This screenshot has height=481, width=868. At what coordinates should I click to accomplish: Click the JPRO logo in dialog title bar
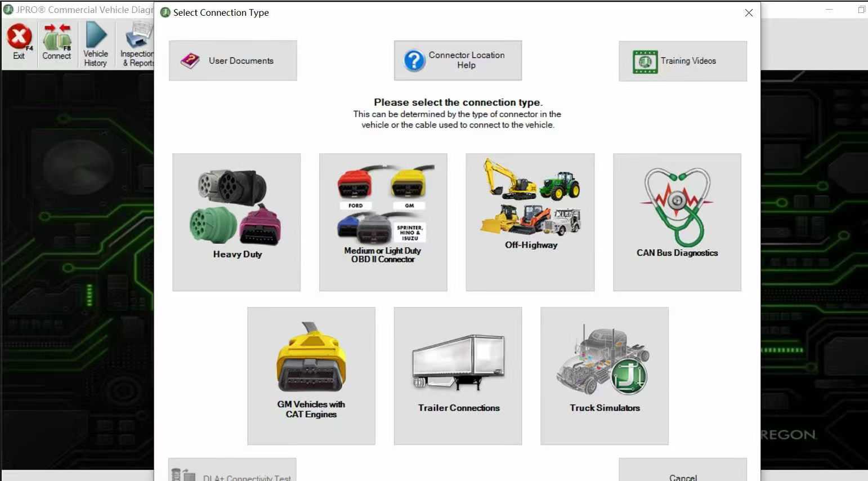coord(165,12)
